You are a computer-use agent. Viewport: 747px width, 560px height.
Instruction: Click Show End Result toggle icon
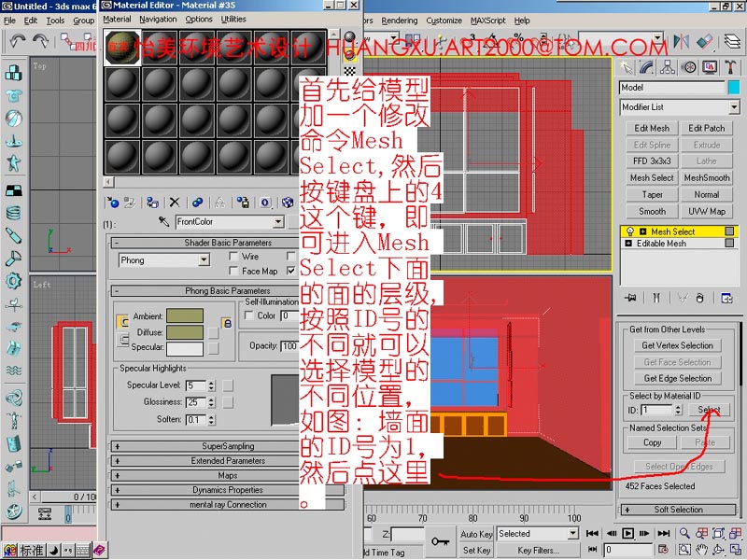656,298
